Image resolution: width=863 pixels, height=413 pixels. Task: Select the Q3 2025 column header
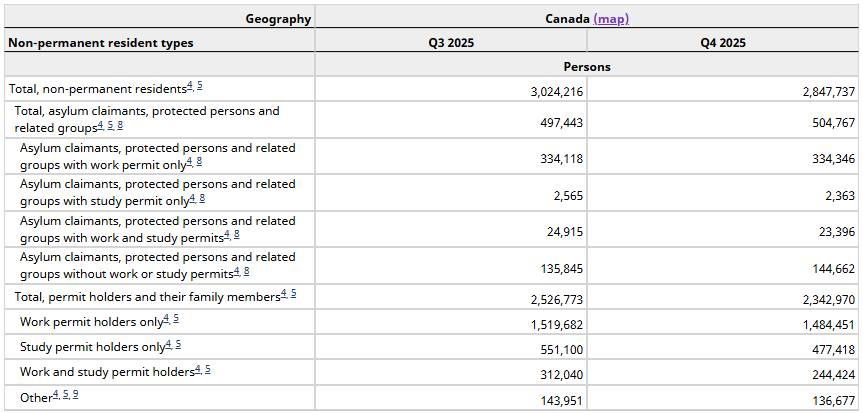[451, 40]
